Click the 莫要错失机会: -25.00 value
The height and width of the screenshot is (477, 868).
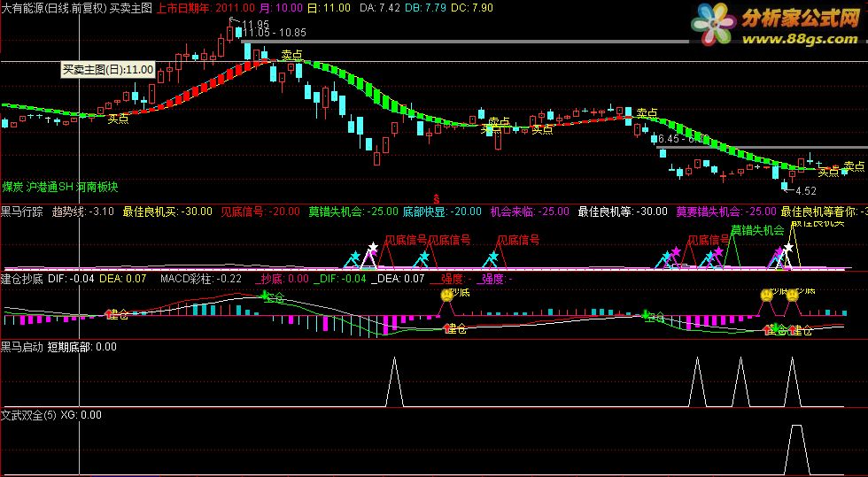click(x=726, y=211)
